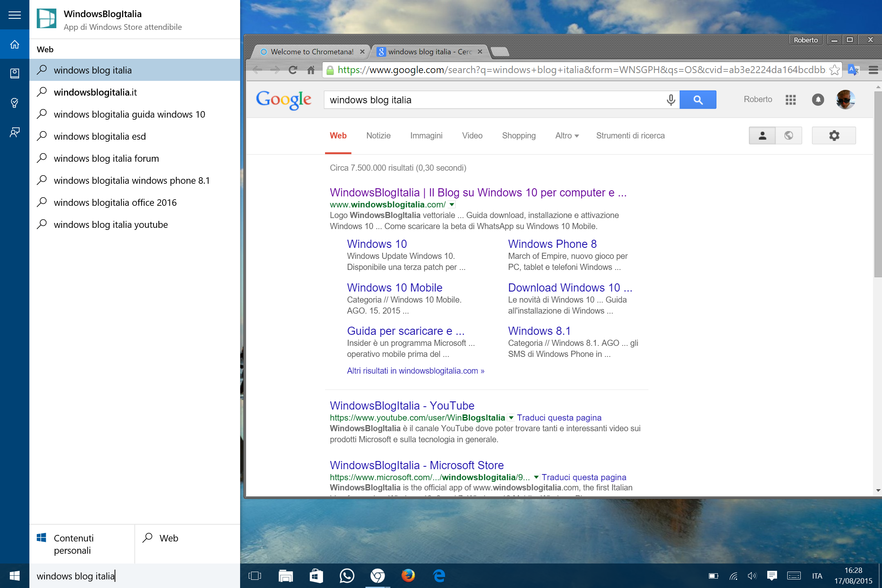Click the Contenuti personali filter
The image size is (882, 588).
(x=82, y=544)
